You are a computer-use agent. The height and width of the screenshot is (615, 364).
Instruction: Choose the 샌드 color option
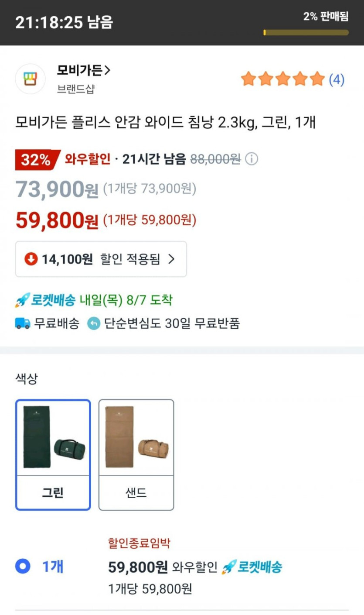tap(136, 493)
